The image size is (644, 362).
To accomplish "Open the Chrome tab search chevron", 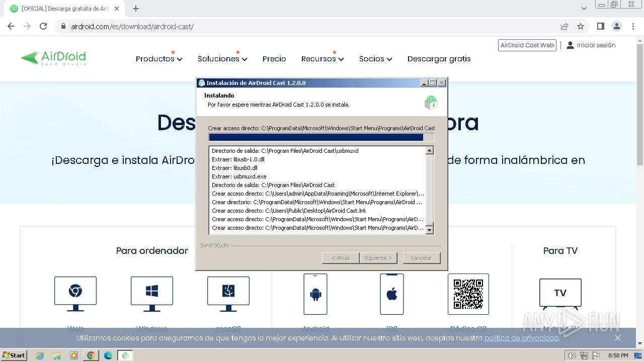I will click(x=584, y=9).
